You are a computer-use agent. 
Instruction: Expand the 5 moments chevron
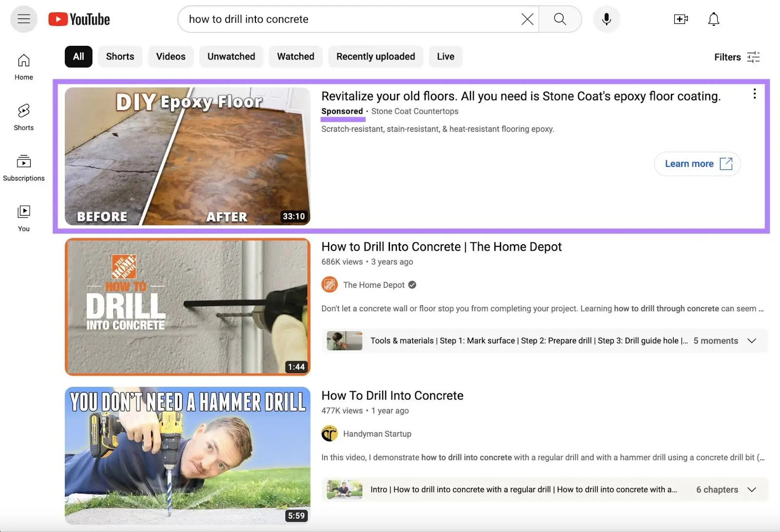click(752, 340)
